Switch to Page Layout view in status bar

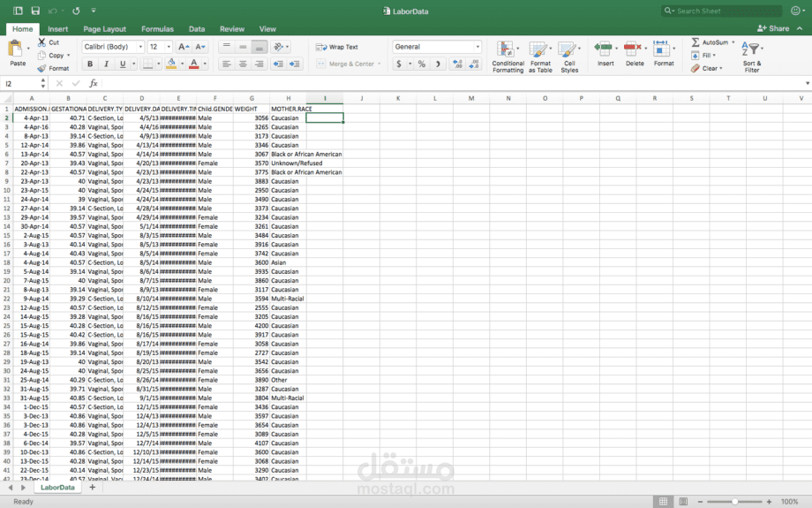point(683,501)
